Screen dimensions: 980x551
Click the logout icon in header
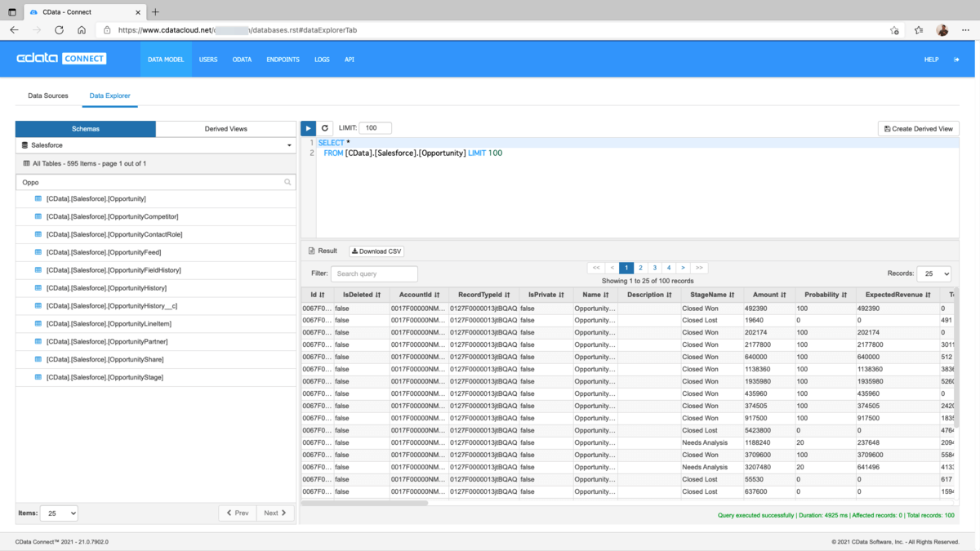(x=957, y=60)
